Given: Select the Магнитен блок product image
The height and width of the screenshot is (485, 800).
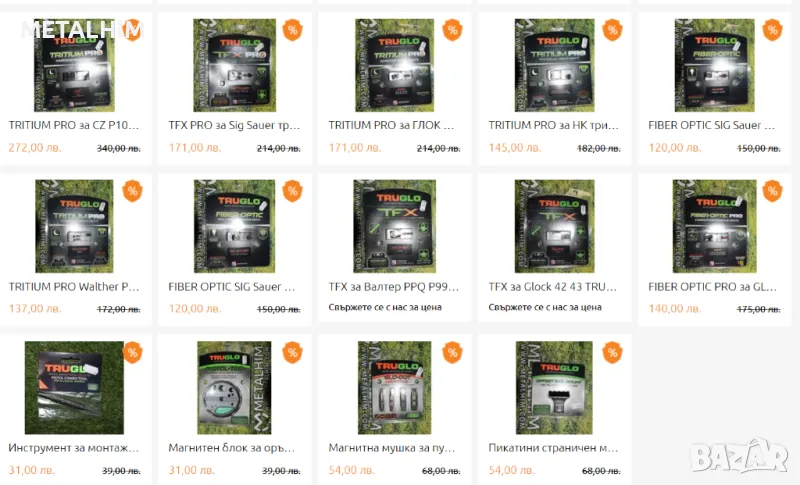Looking at the screenshot, I should (x=234, y=388).
